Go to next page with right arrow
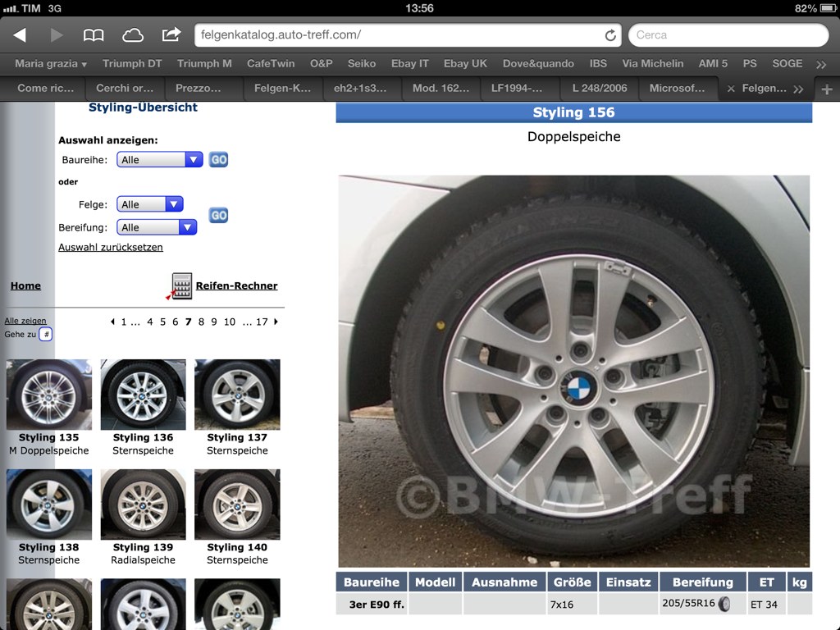 [x=276, y=322]
